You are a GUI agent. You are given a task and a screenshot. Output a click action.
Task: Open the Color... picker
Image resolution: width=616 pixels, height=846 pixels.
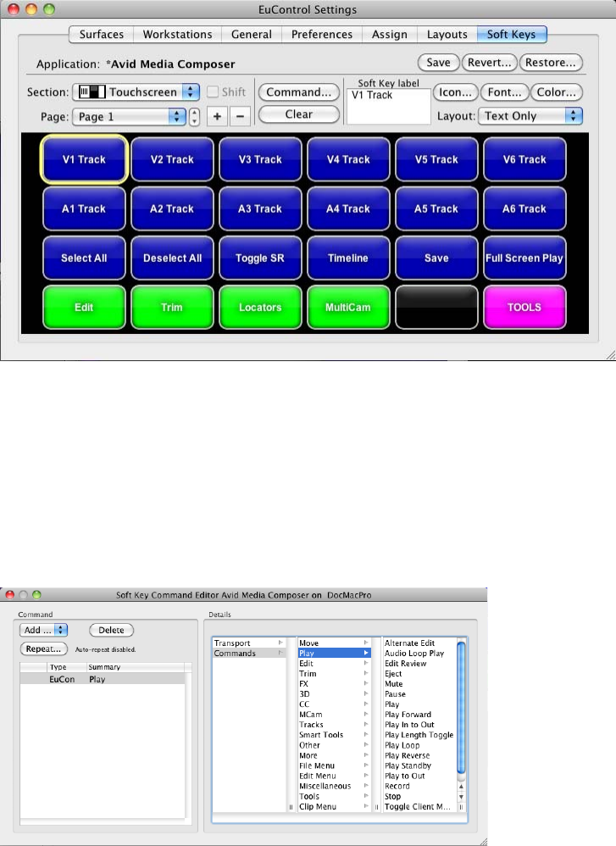point(557,92)
